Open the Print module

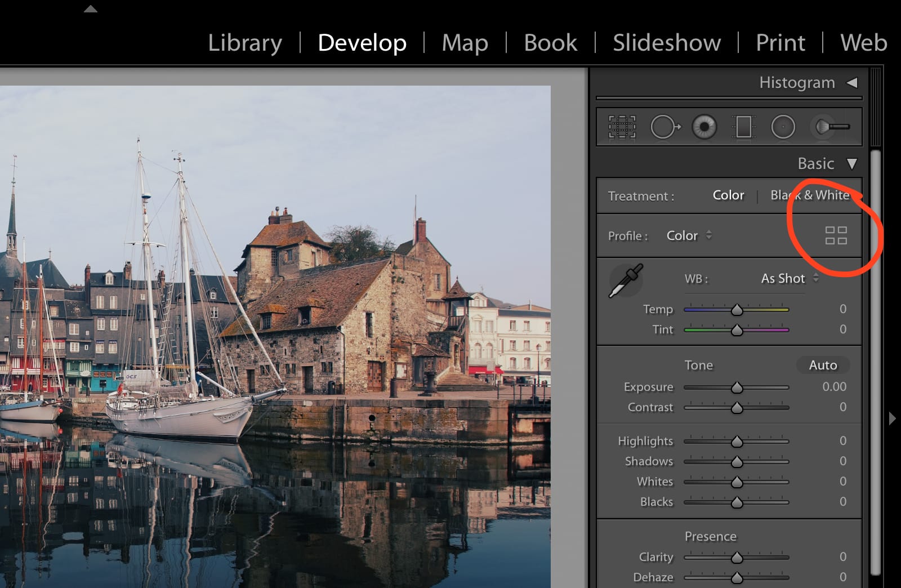pyautogui.click(x=780, y=43)
